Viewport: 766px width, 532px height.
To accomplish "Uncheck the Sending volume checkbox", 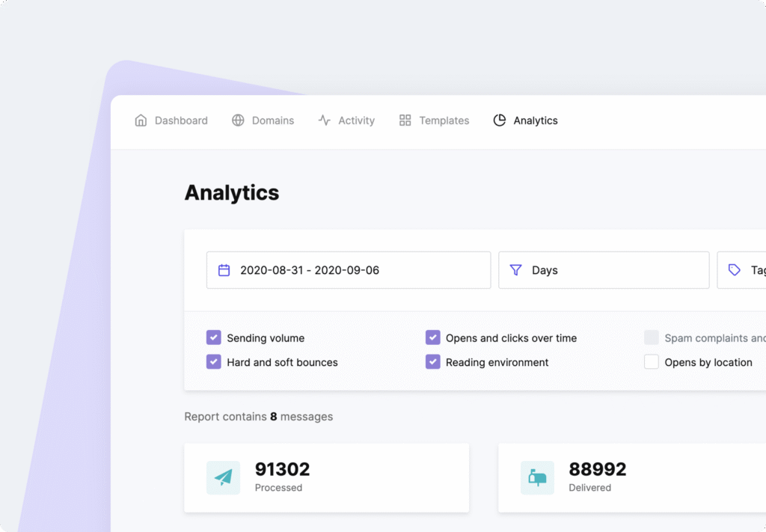I will pyautogui.click(x=213, y=337).
